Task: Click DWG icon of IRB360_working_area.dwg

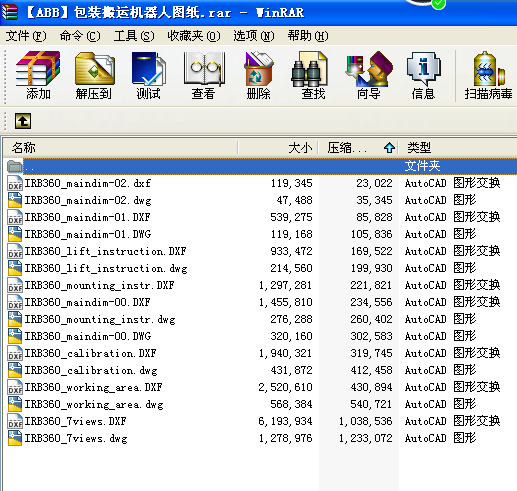Action: pyautogui.click(x=15, y=404)
